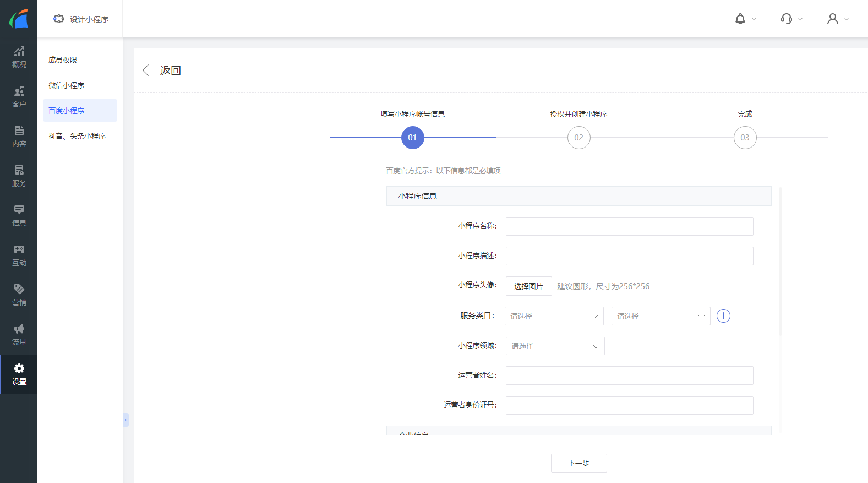Select the 营销 marketing sidebar icon

coord(19,295)
